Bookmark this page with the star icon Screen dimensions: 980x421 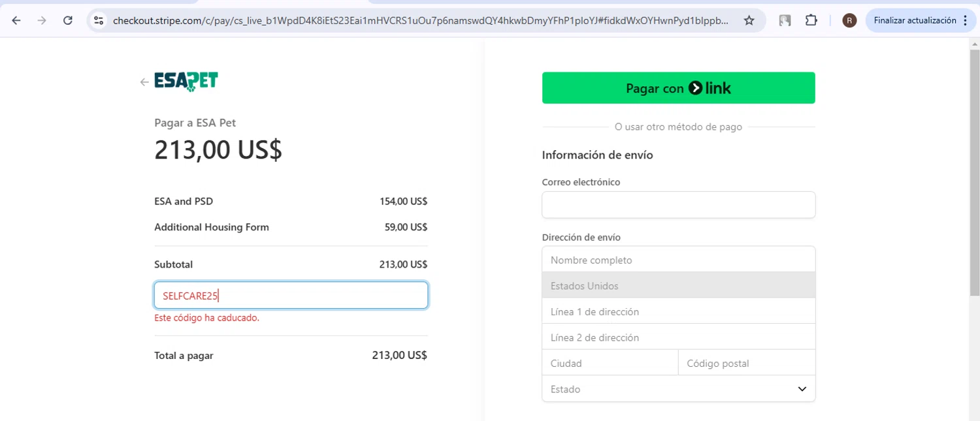click(x=749, y=20)
